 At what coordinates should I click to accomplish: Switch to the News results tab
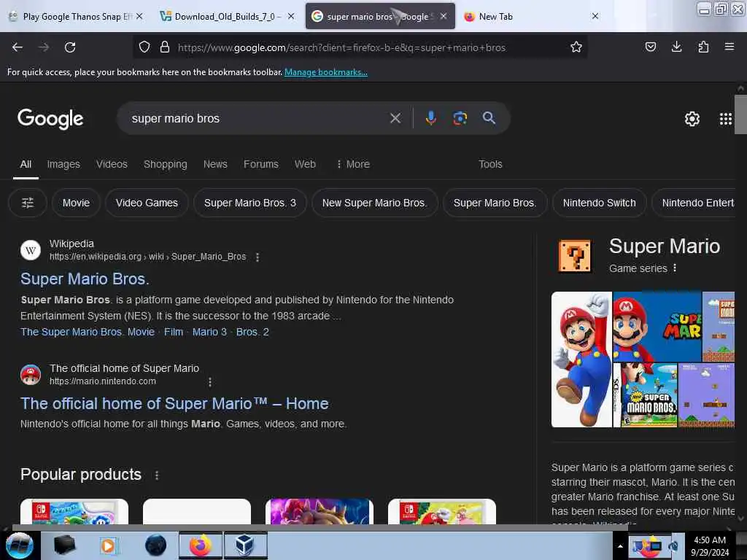[x=215, y=164]
